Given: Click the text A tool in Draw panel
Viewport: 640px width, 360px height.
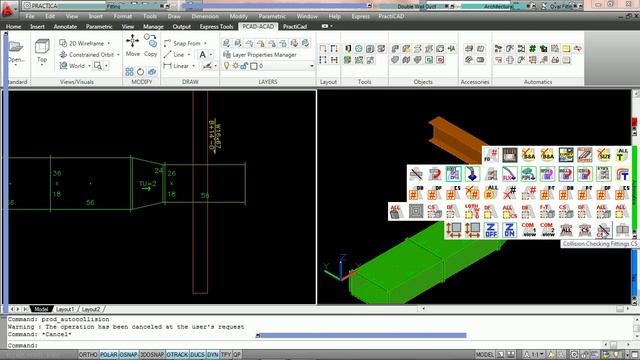Looking at the screenshot, I should click(x=202, y=54).
